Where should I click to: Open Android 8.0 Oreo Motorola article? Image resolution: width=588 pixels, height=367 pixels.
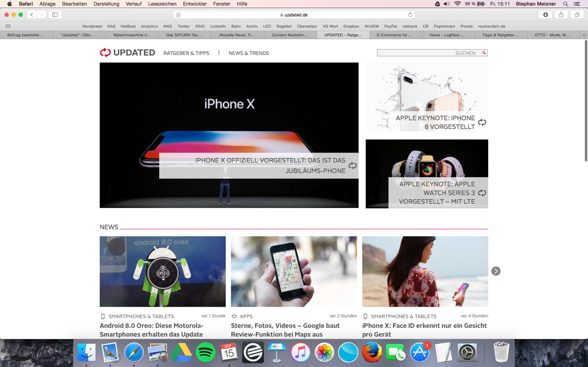point(152,330)
